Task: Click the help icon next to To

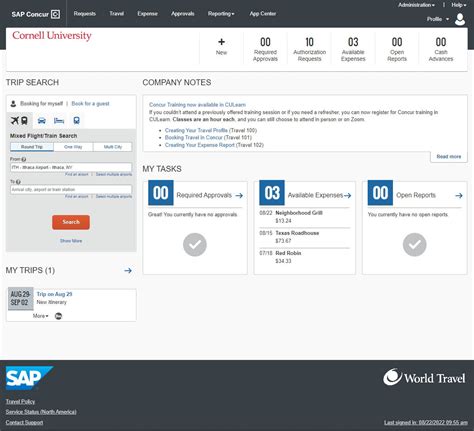Action: point(18,182)
